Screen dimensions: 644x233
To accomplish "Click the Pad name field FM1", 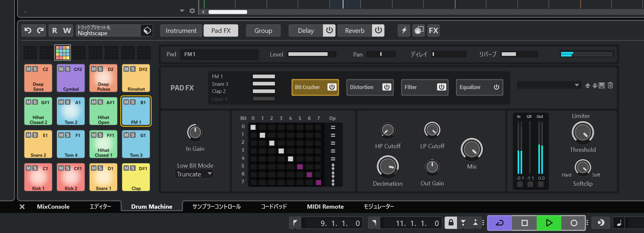I will [219, 54].
